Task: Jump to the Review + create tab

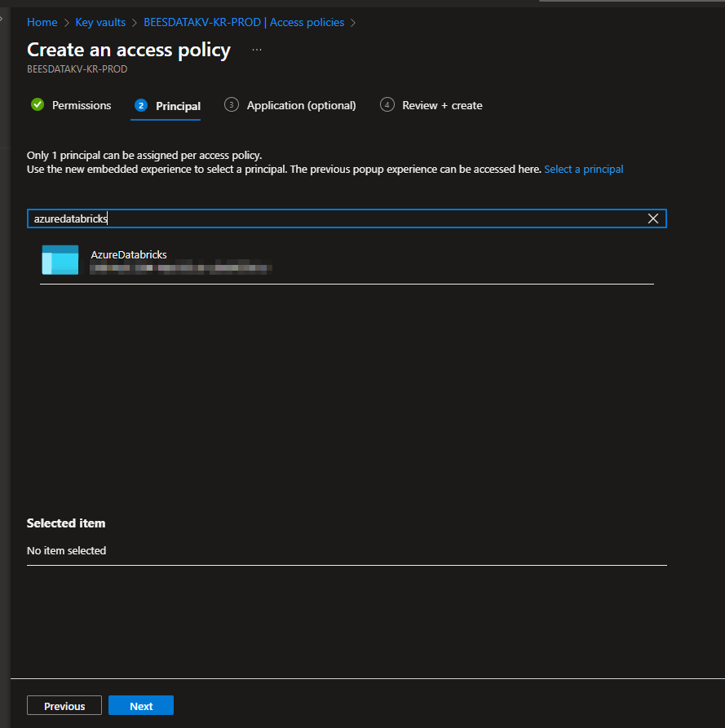Action: point(431,105)
